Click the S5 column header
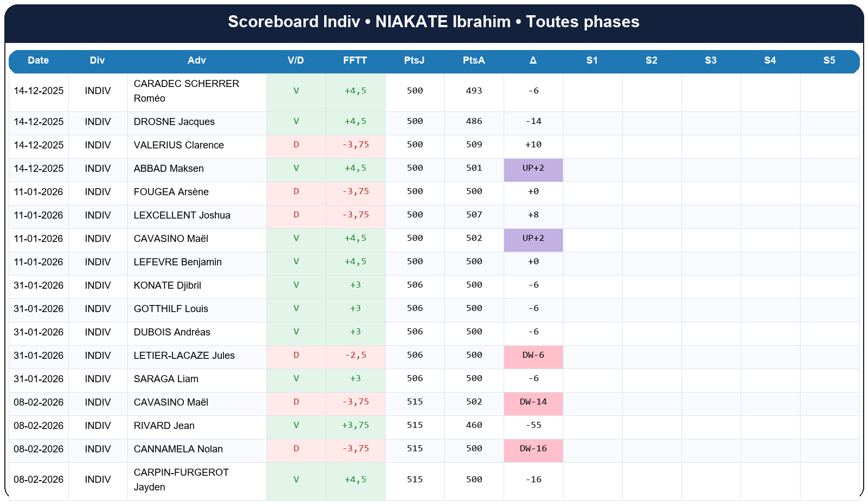 [x=829, y=60]
